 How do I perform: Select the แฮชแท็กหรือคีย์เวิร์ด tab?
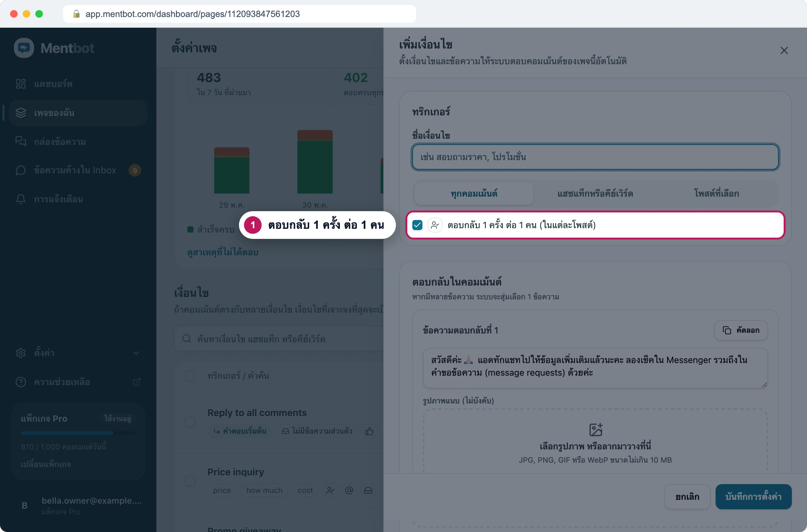595,194
